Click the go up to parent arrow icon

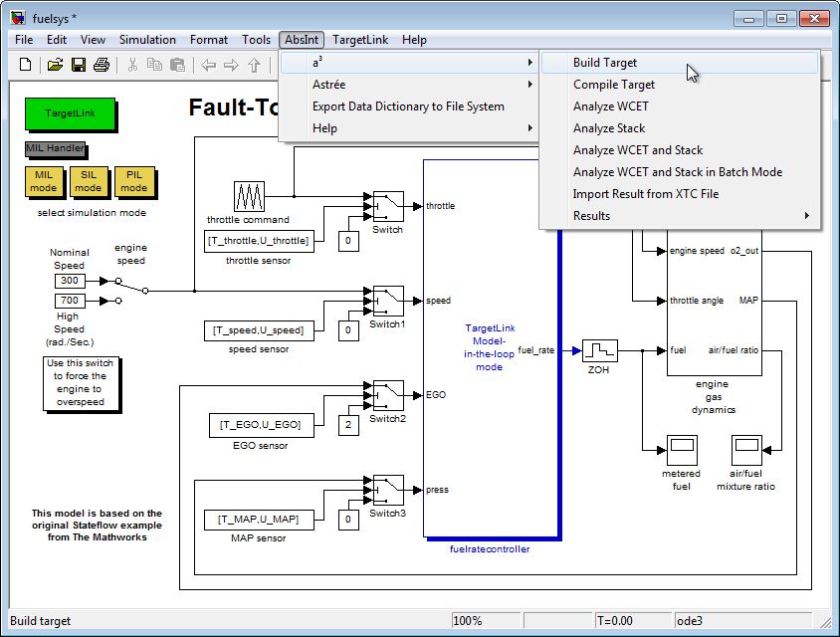click(254, 66)
